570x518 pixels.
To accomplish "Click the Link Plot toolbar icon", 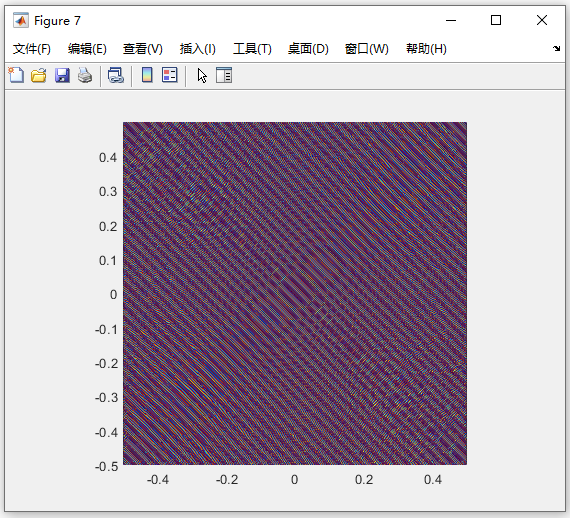I will (116, 76).
